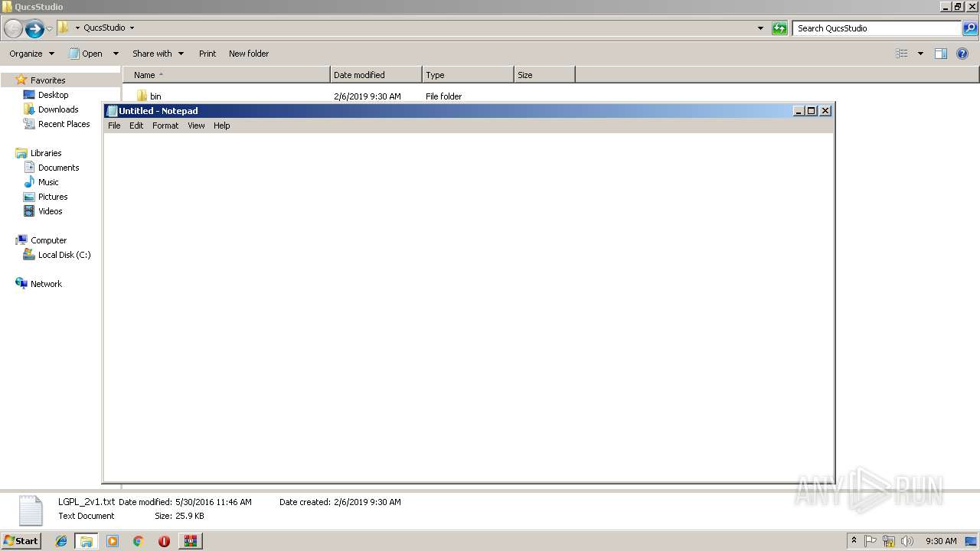Open the File menu in Notepad
The width and height of the screenshot is (980, 551).
pyautogui.click(x=114, y=126)
